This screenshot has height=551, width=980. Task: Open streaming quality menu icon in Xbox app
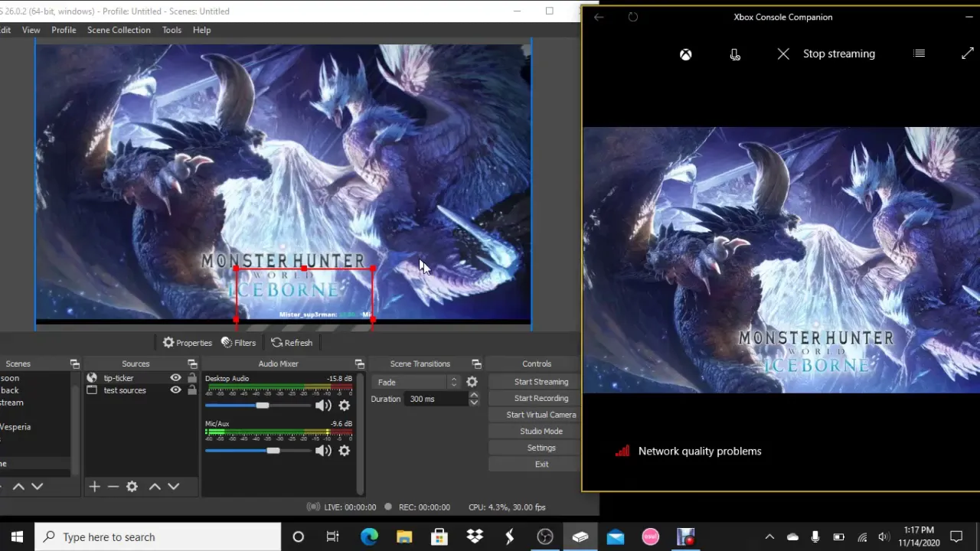(x=920, y=54)
